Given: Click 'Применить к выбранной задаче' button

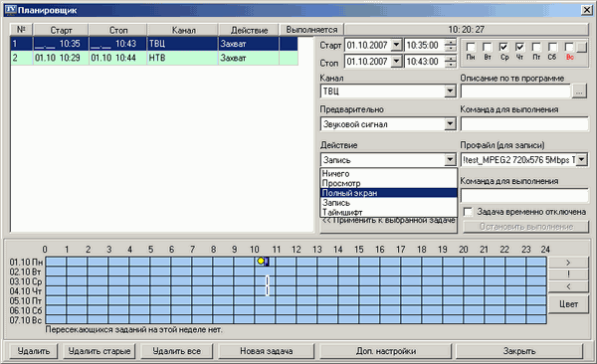Looking at the screenshot, I should (x=389, y=225).
